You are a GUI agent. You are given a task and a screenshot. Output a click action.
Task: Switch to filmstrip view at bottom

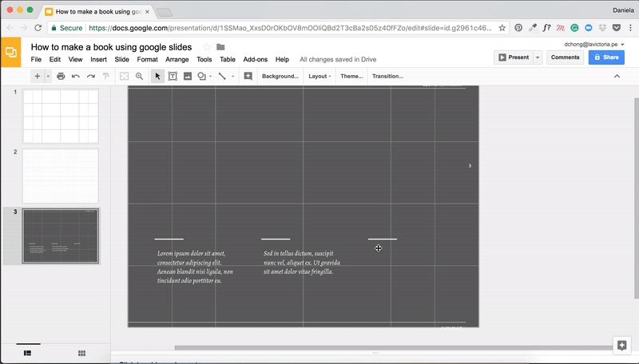tap(28, 353)
